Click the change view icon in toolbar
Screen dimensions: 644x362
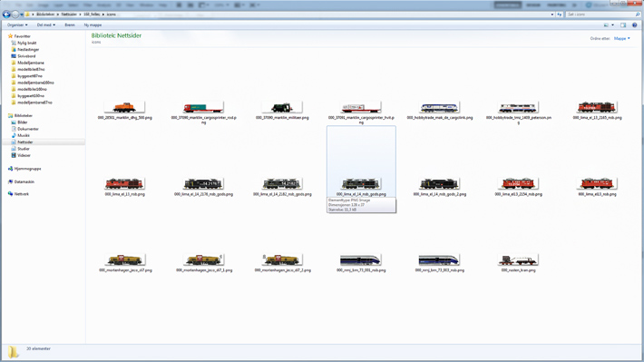[x=606, y=25]
